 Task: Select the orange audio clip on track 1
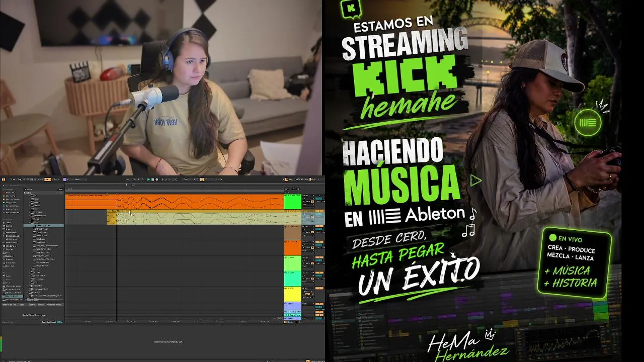(174, 202)
